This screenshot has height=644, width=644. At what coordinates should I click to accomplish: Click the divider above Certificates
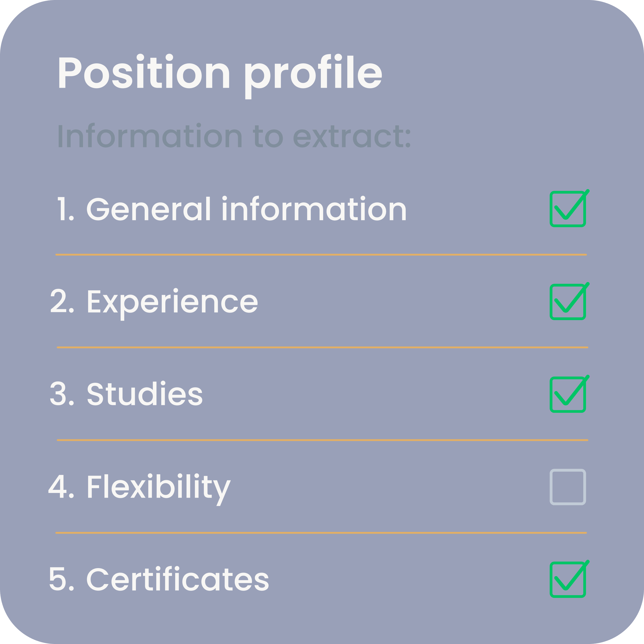coord(321,533)
